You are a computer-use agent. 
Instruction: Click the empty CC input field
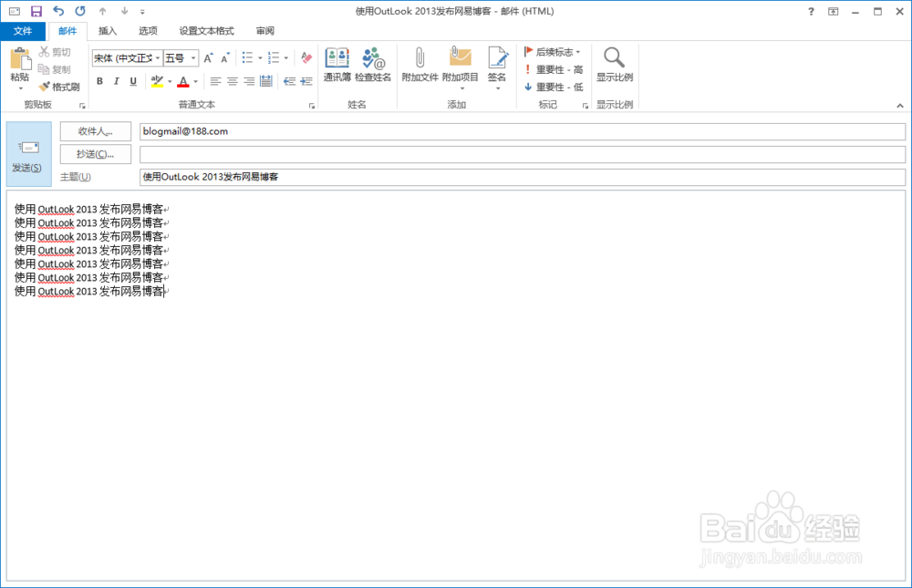(523, 154)
